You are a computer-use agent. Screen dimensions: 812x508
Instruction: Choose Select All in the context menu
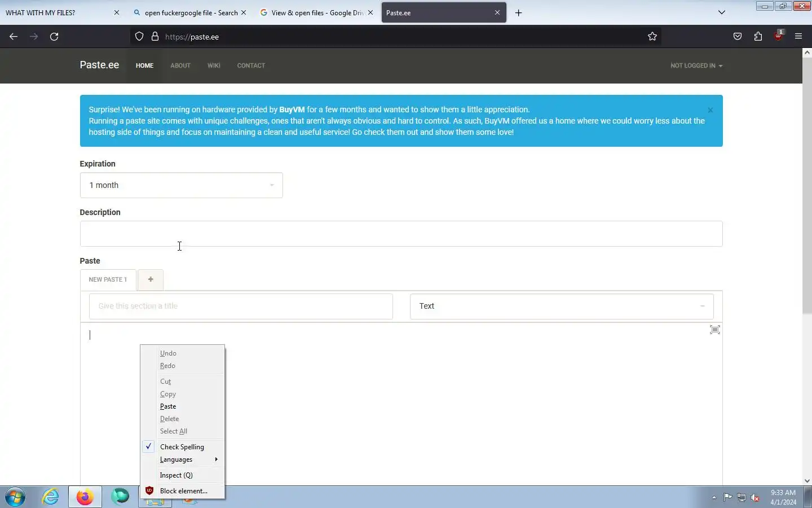(183, 431)
